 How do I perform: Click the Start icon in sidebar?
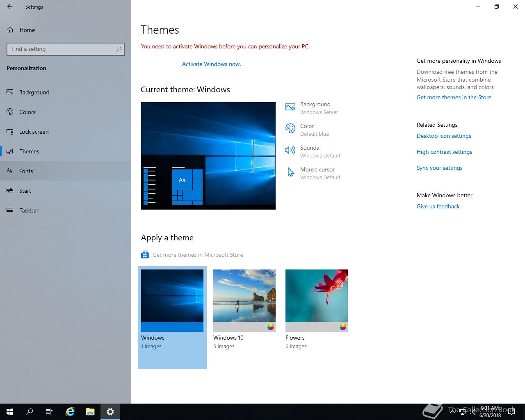(x=10, y=190)
